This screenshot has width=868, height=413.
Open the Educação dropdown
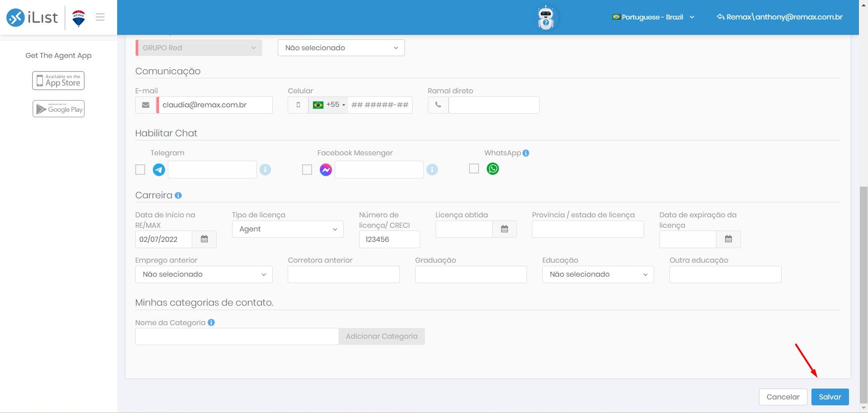pyautogui.click(x=598, y=274)
